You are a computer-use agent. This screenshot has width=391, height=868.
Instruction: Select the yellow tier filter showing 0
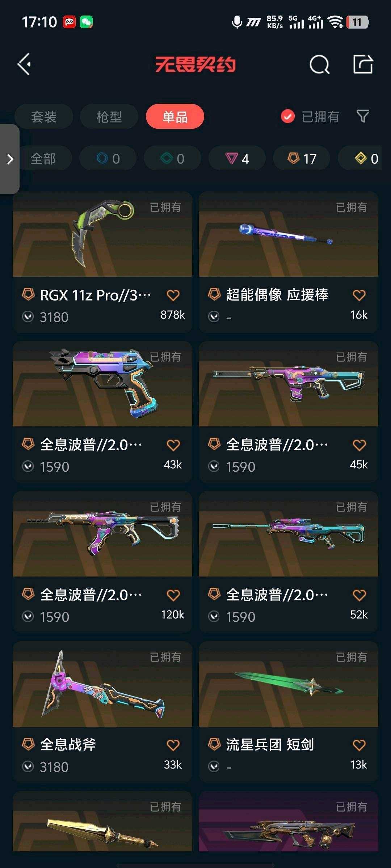pos(366,158)
